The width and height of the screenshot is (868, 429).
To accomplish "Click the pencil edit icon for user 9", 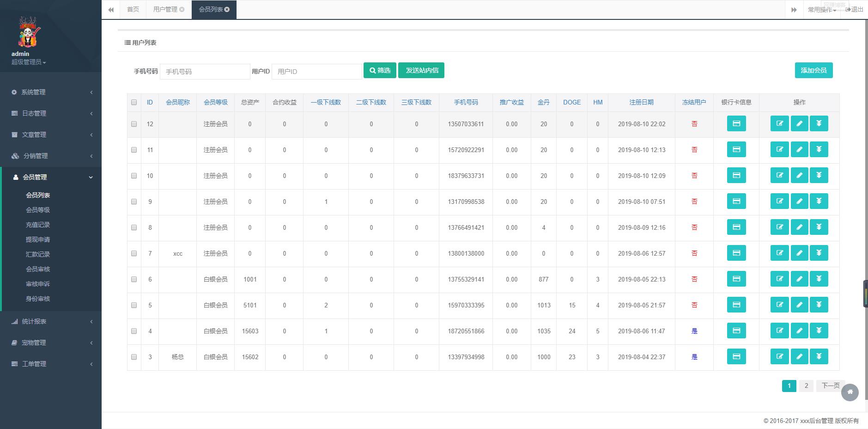I will click(x=799, y=201).
